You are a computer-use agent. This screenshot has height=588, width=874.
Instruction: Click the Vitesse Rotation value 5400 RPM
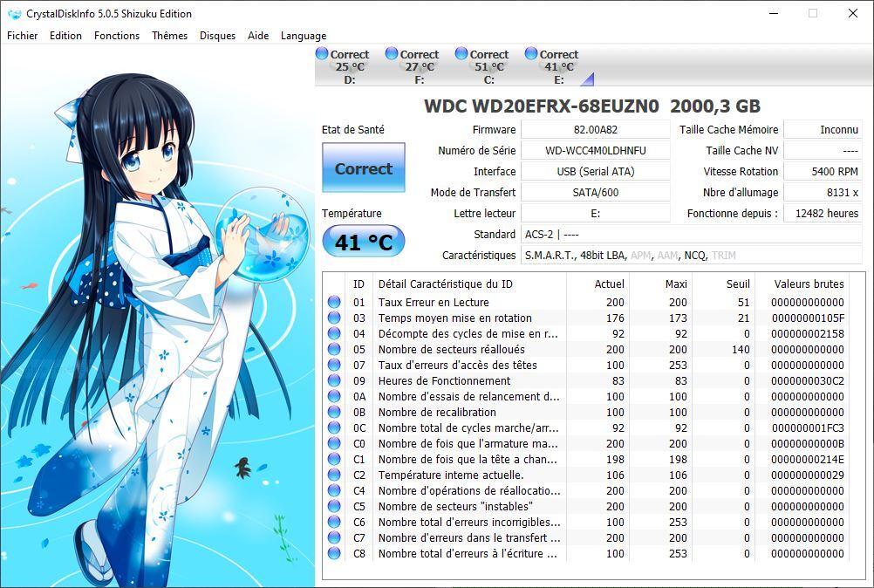pos(823,172)
